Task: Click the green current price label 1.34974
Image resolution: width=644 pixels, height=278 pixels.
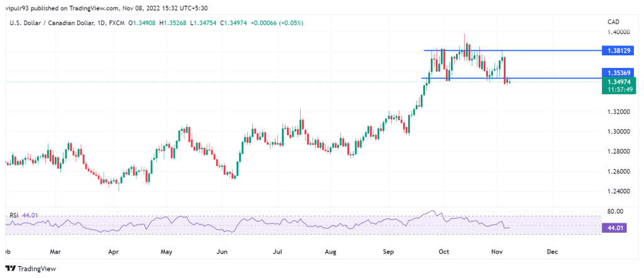Action: [617, 81]
